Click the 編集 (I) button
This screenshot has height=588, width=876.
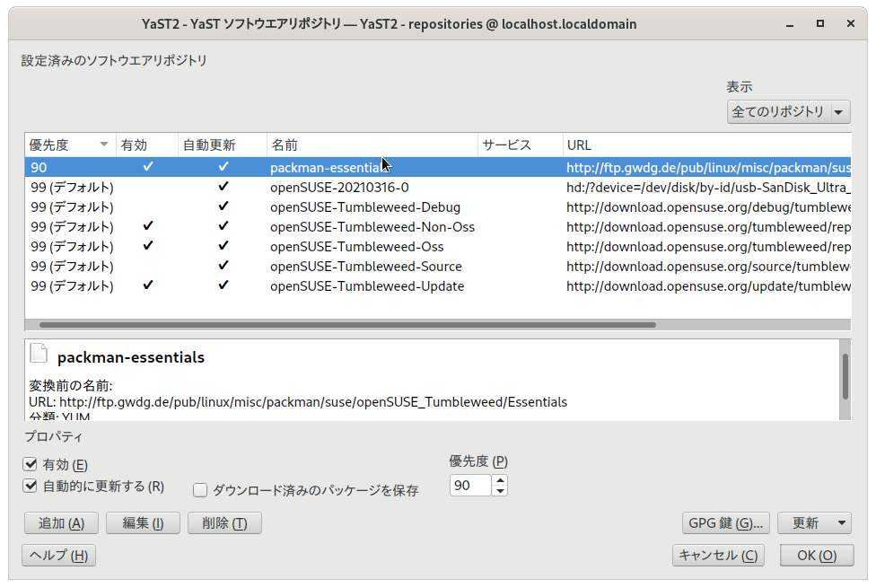click(143, 523)
